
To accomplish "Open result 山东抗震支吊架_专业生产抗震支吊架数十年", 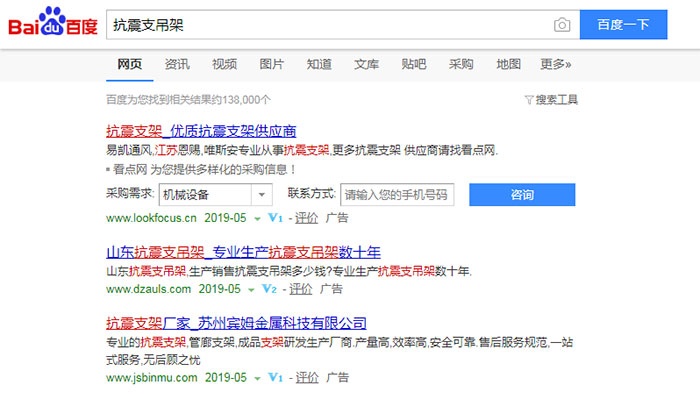I will [x=243, y=253].
